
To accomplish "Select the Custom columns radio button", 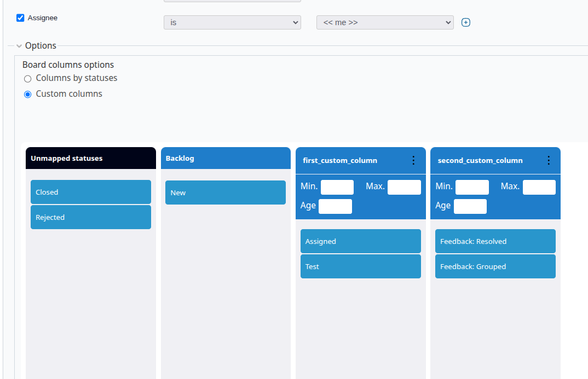I will pos(27,94).
